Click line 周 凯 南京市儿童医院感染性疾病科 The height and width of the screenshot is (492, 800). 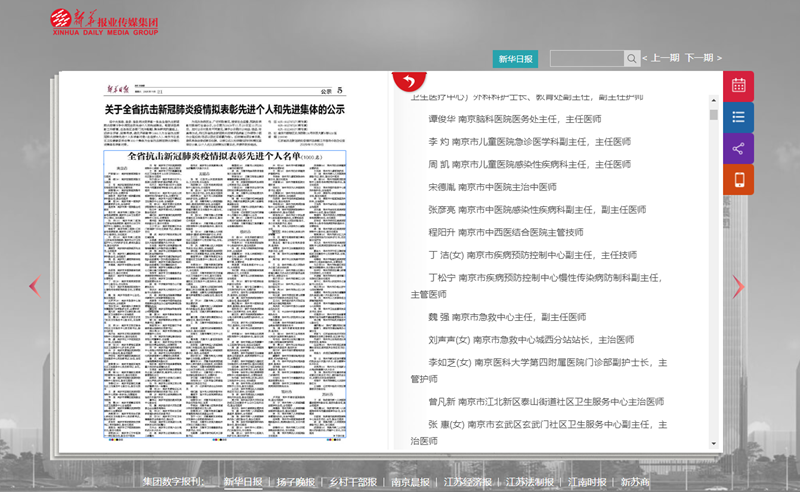coord(530,164)
